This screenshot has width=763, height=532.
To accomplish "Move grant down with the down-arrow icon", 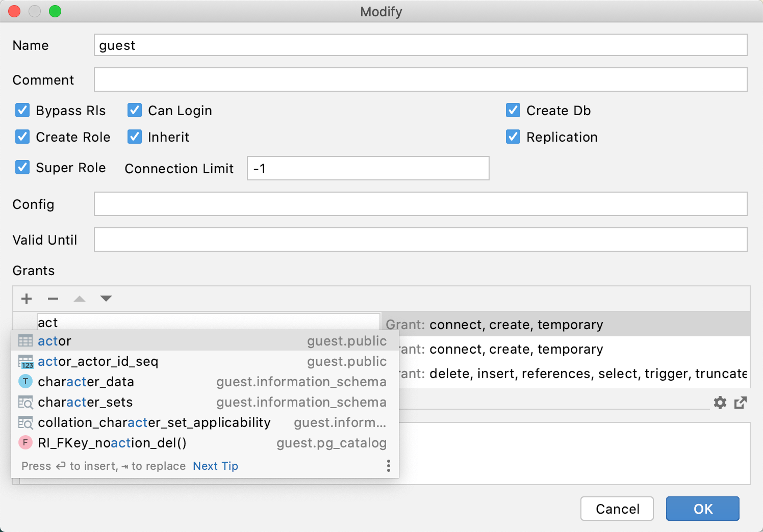I will [x=106, y=299].
